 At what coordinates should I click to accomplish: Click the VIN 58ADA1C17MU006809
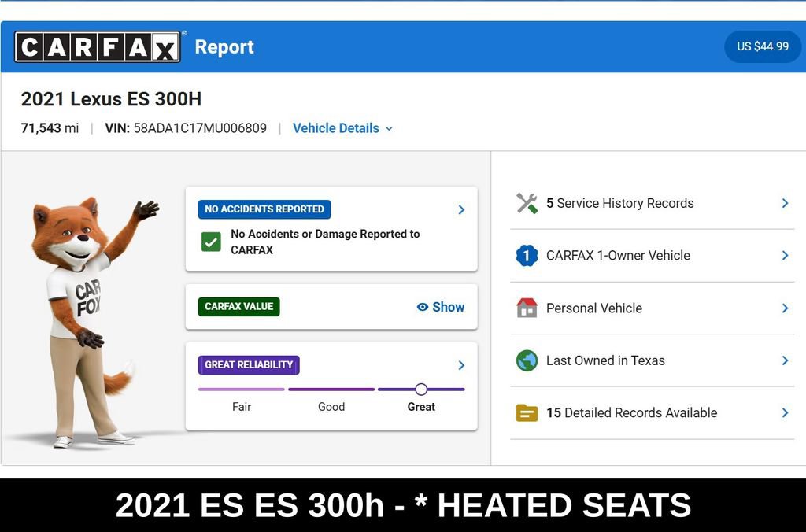[x=186, y=128]
